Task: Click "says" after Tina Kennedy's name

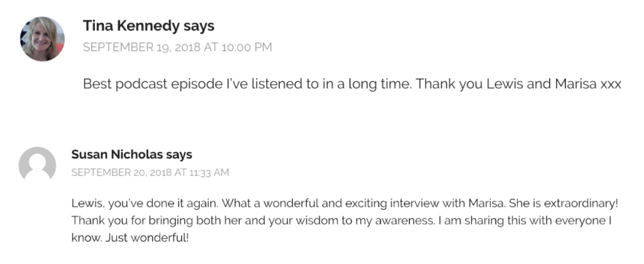Action: pyautogui.click(x=199, y=26)
